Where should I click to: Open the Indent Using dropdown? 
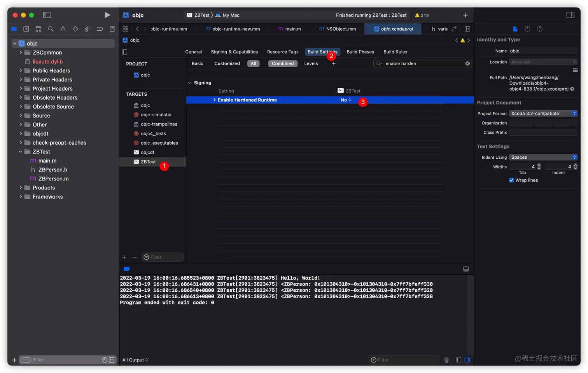click(x=543, y=158)
